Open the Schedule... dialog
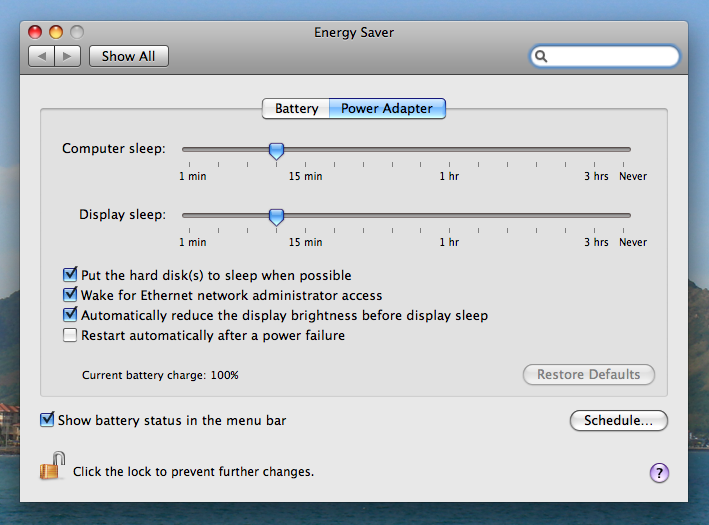The height and width of the screenshot is (525, 709). pos(619,421)
